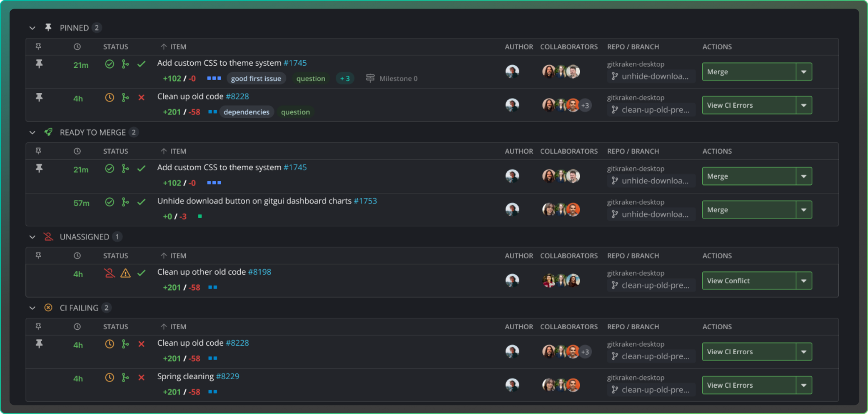Click the ITEM column sort arrow

163,47
